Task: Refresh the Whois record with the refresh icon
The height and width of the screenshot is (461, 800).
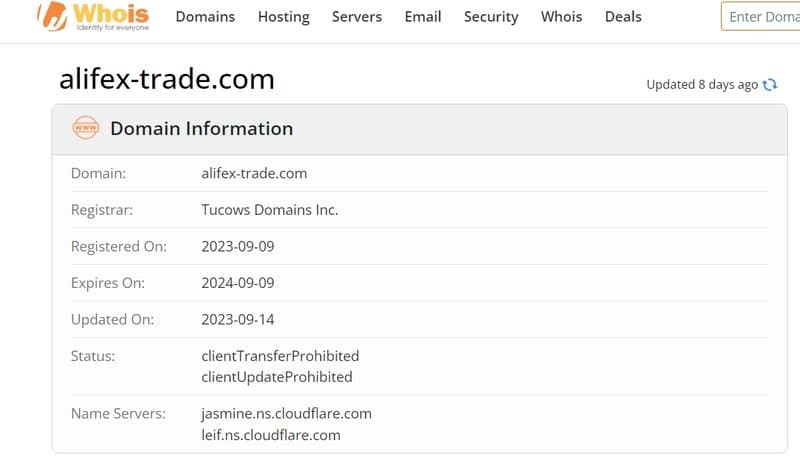Action: coord(769,85)
